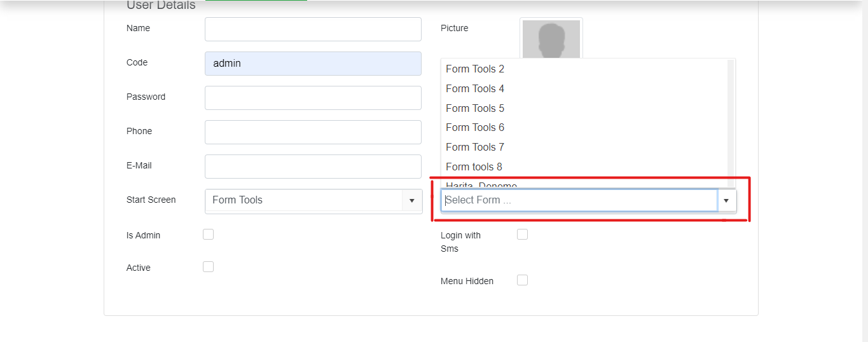
Task: Click the Select Form search input
Action: (579, 200)
